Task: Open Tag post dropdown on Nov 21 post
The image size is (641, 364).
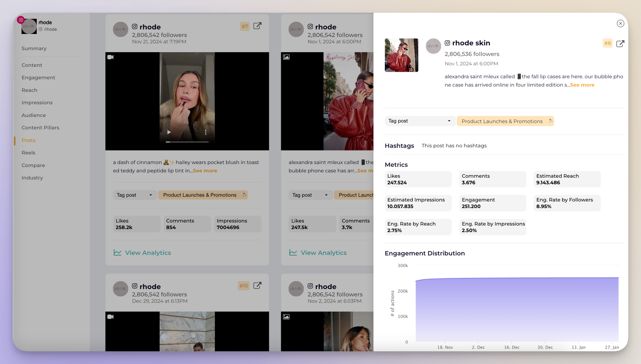Action: (x=135, y=195)
